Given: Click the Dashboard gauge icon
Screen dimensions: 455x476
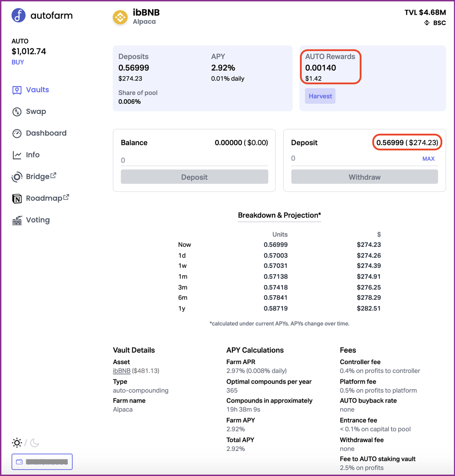Looking at the screenshot, I should click(17, 133).
